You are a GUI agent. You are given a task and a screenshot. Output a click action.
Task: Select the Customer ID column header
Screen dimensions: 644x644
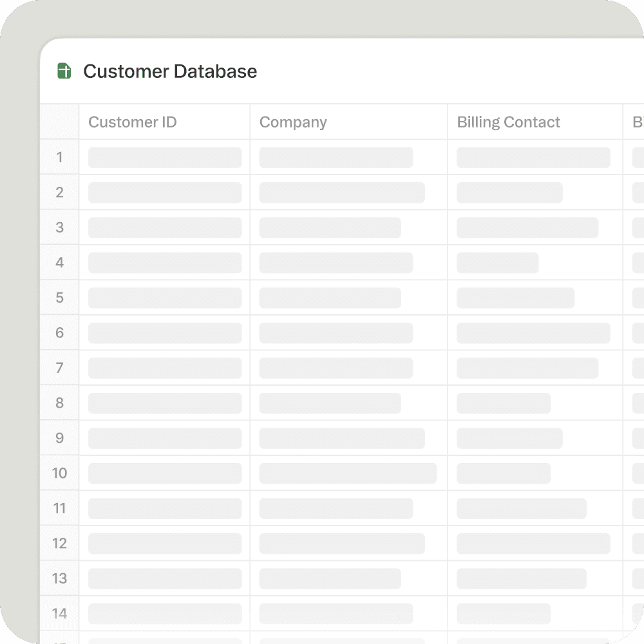(164, 122)
